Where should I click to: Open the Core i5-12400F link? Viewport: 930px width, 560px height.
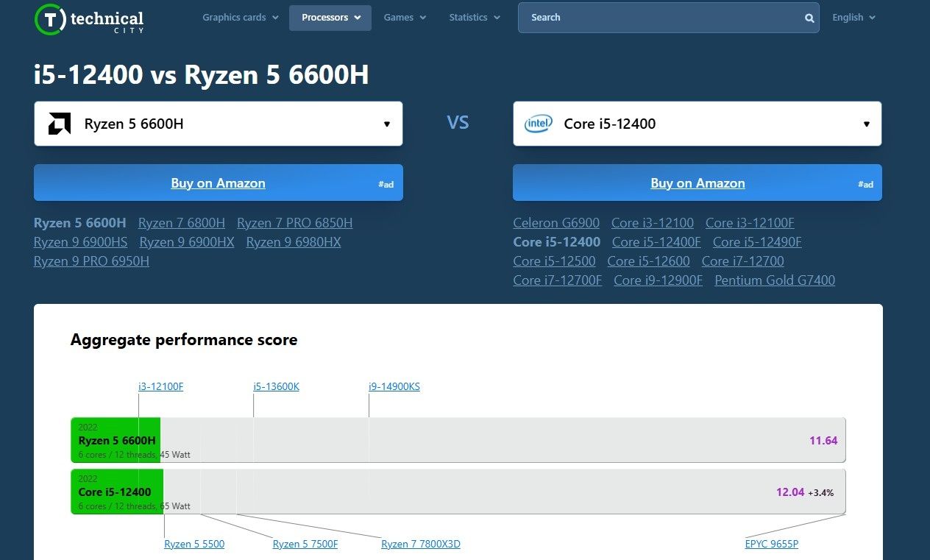(x=656, y=242)
